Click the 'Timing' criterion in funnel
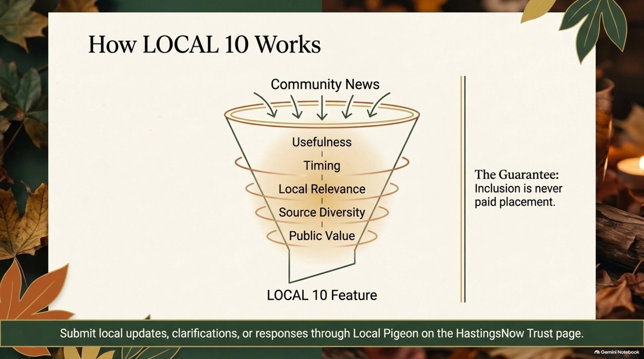644x359 pixels. [322, 165]
